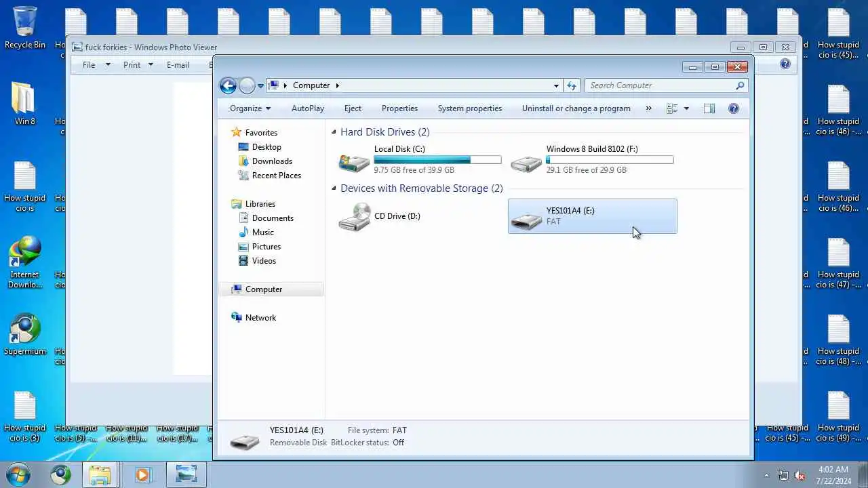This screenshot has width=868, height=488.
Task: Select Local Disk (C:) drive icon
Action: [x=354, y=163]
